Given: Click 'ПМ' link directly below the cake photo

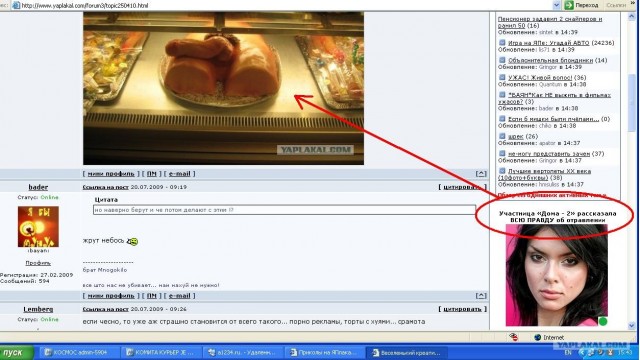Looking at the screenshot, I should tap(151, 173).
